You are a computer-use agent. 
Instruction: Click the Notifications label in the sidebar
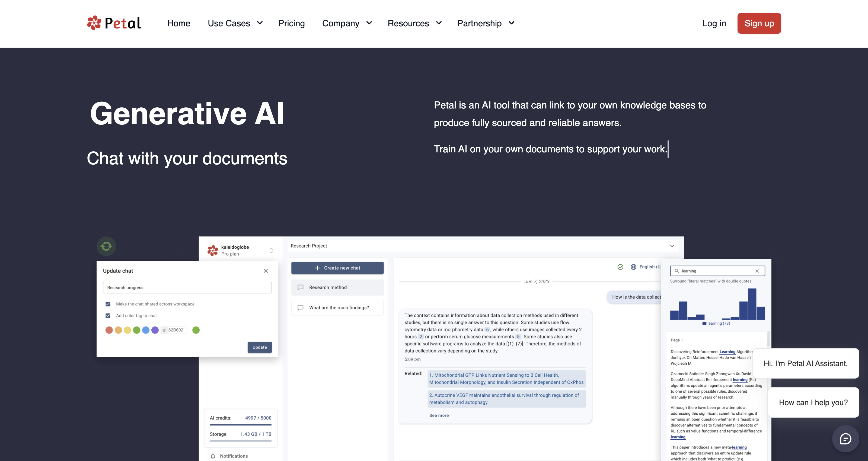[234, 456]
